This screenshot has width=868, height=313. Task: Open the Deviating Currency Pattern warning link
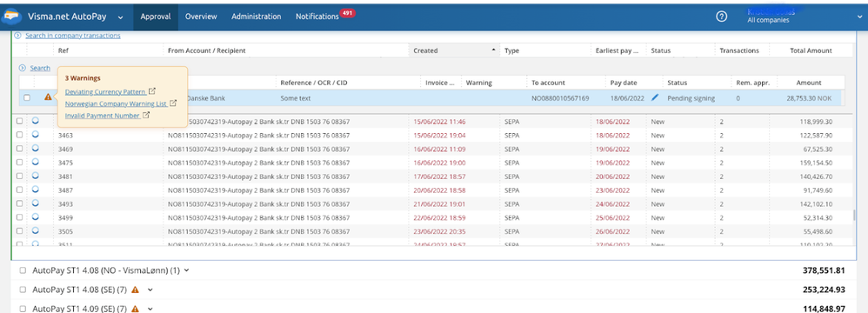[105, 92]
